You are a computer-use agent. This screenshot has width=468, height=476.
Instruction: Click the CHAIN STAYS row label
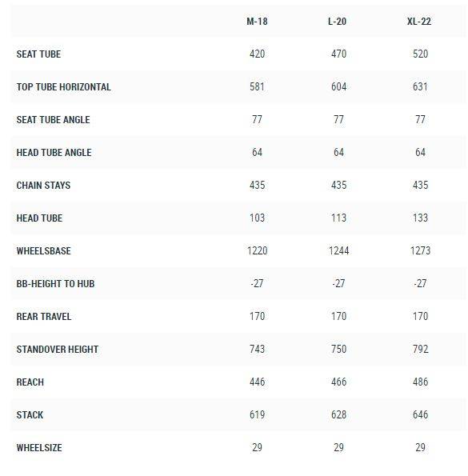43,185
